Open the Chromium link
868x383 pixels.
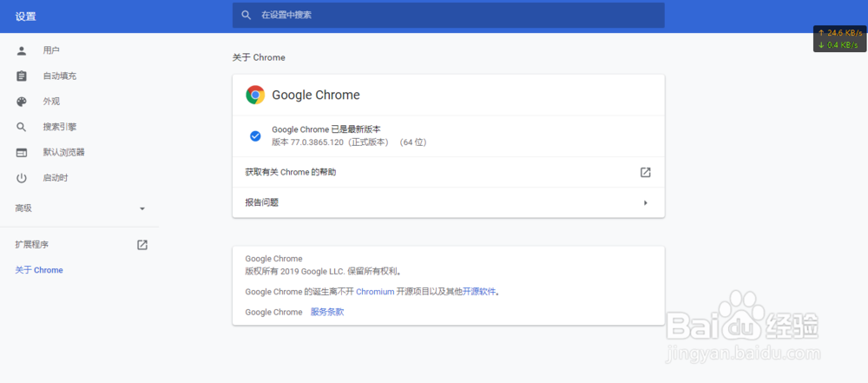pyautogui.click(x=375, y=292)
